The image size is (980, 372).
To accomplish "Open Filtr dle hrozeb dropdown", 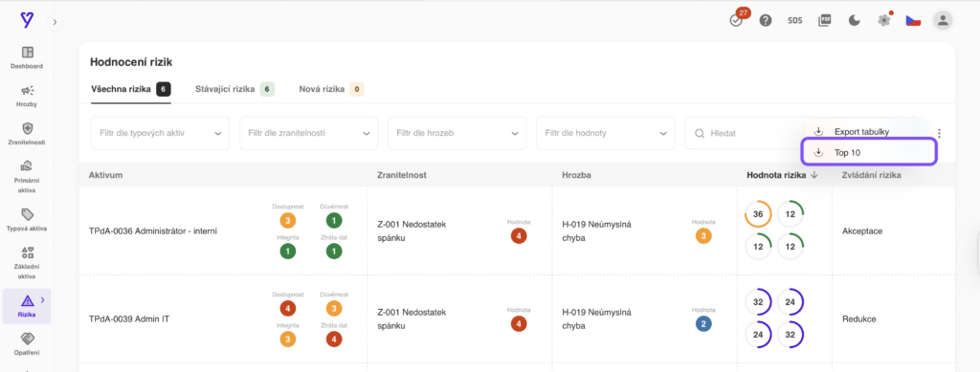I will pyautogui.click(x=457, y=133).
